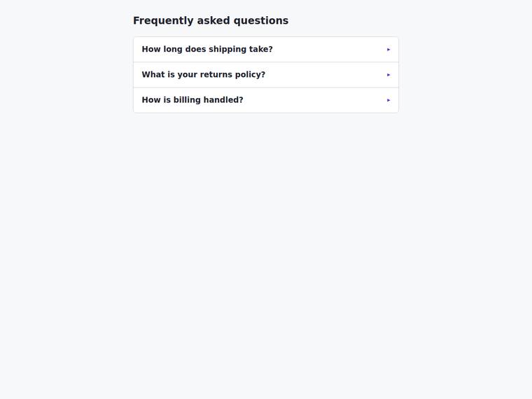Select the 'Frequently asked questions' heading
Viewport: 532px width, 399px height.
pyautogui.click(x=211, y=21)
